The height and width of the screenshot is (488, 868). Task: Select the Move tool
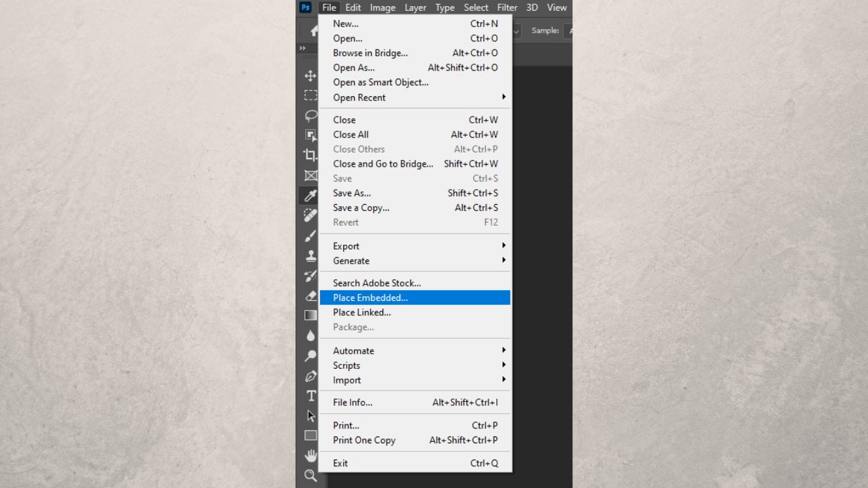pyautogui.click(x=311, y=76)
